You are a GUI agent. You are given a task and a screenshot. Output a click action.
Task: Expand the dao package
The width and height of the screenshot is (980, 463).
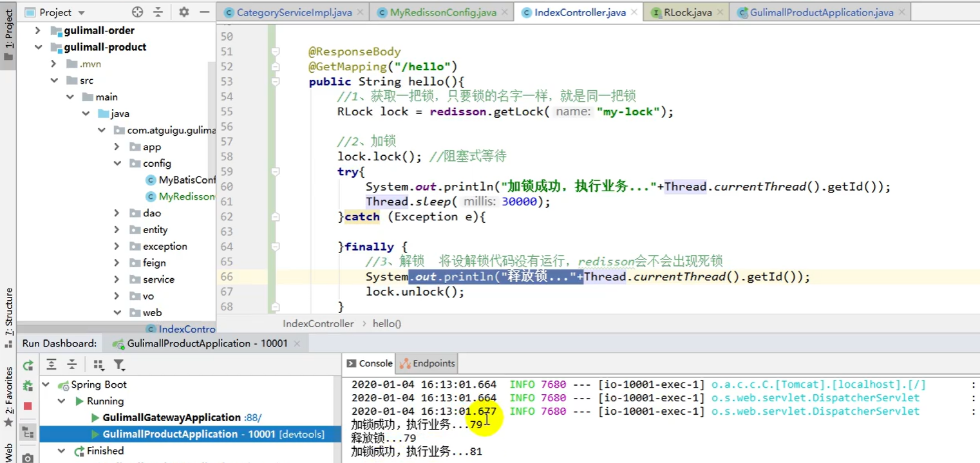pos(117,213)
